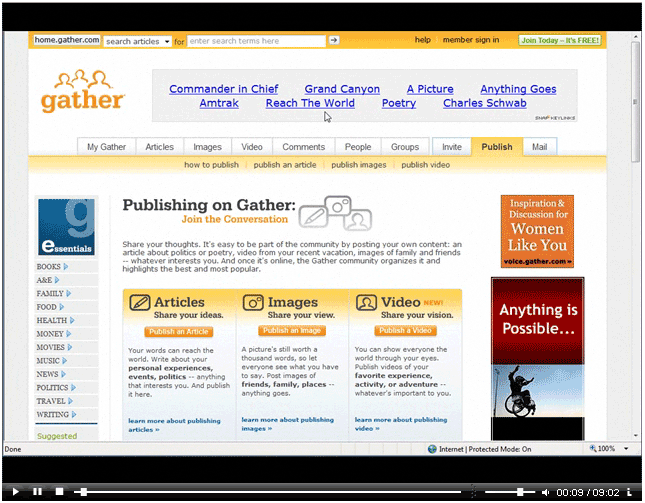Viewport: 645px width, 503px height.
Task: Click publish images submenu
Action: tap(359, 165)
